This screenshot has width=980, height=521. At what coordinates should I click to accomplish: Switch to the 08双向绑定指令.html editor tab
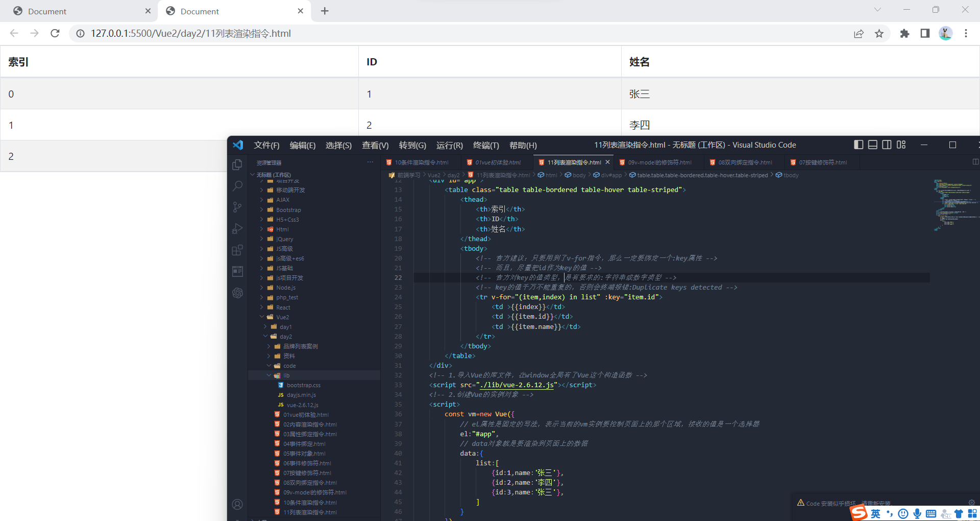(745, 162)
